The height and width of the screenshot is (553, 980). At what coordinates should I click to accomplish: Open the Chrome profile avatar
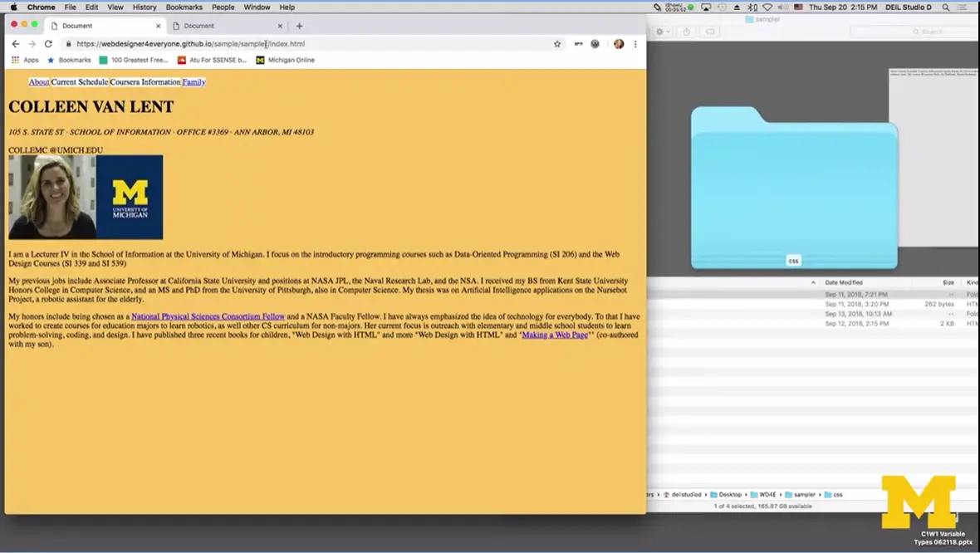[x=619, y=43]
